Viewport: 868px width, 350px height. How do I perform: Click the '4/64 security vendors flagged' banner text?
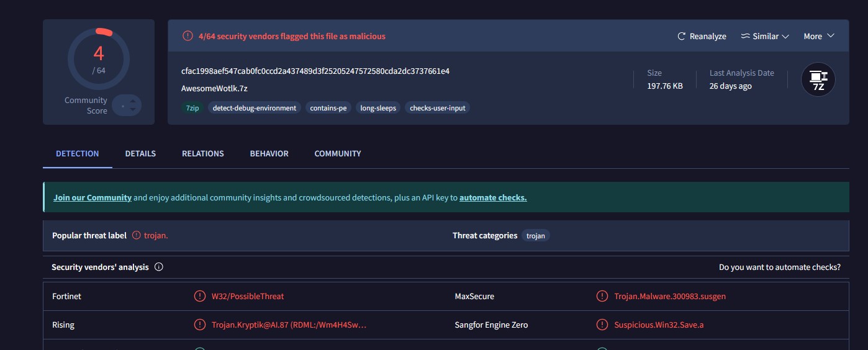click(x=292, y=37)
